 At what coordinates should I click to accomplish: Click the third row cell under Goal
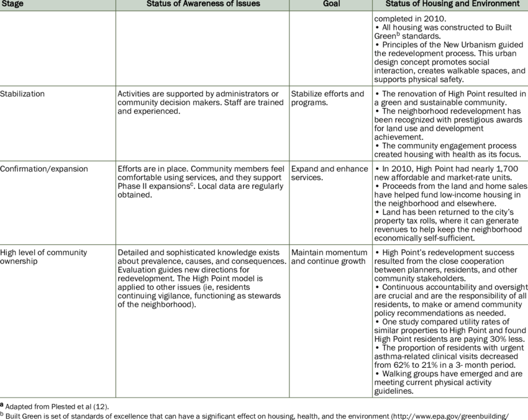coord(330,202)
